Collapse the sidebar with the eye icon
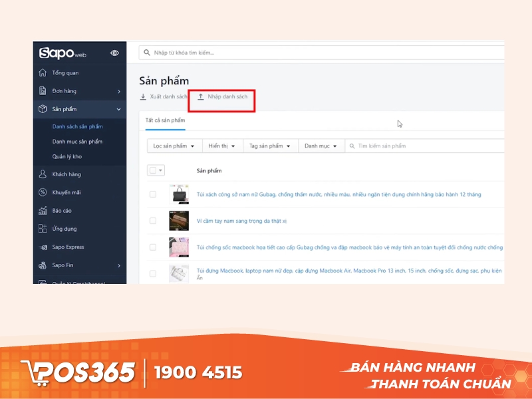This screenshot has height=399, width=532. (x=114, y=53)
